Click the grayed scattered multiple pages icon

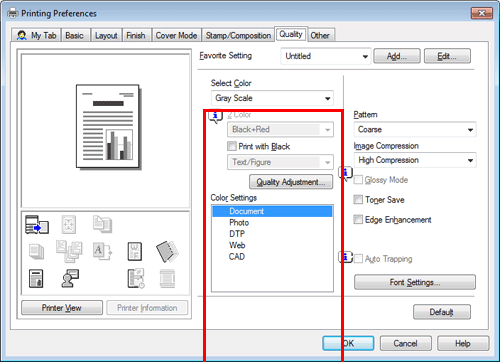pos(69,251)
